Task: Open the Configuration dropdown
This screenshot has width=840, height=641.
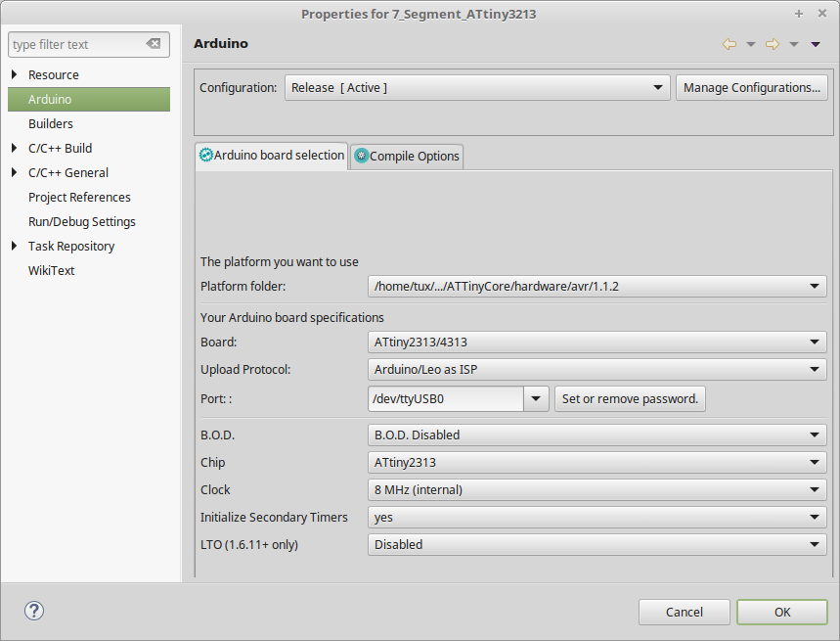Action: click(x=477, y=88)
